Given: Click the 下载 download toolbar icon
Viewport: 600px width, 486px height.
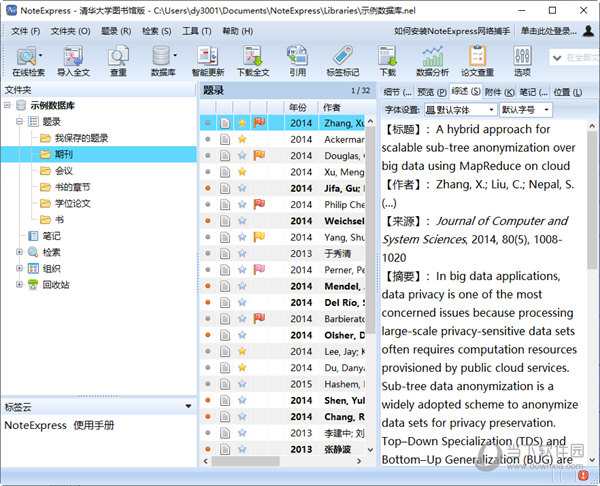Looking at the screenshot, I should click(388, 61).
